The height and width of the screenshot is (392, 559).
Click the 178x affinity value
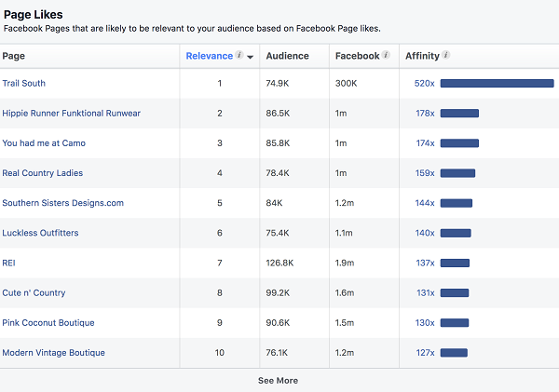[x=426, y=114]
